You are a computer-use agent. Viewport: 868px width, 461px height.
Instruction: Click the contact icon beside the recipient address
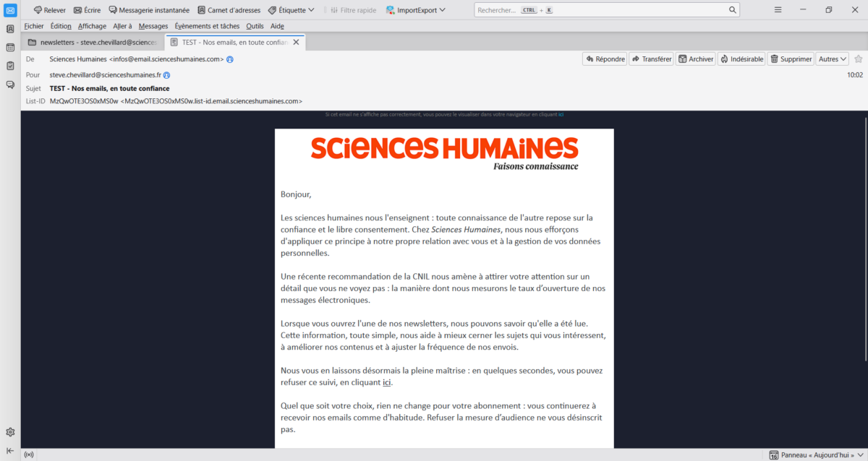(x=166, y=75)
